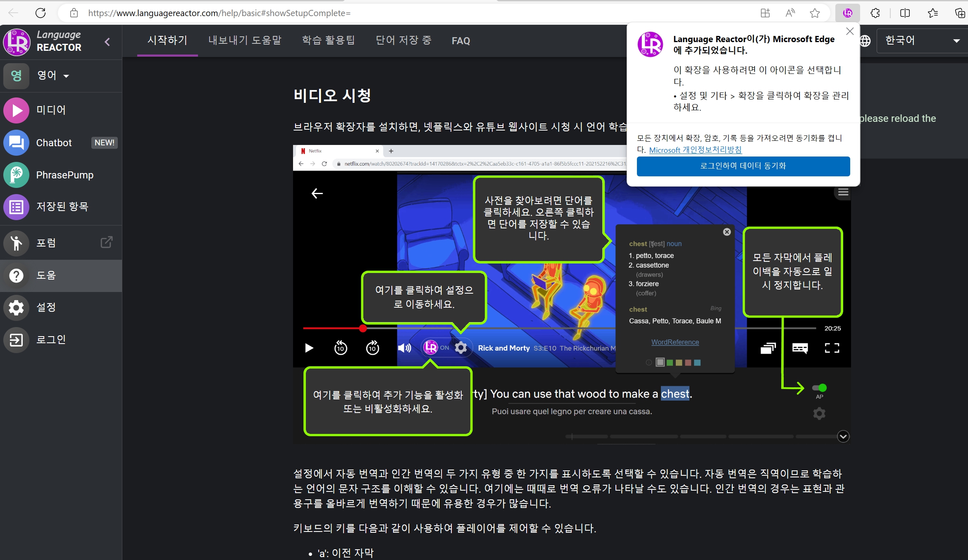Open 저장된 항목 saved items
The image size is (968, 560).
(x=61, y=206)
